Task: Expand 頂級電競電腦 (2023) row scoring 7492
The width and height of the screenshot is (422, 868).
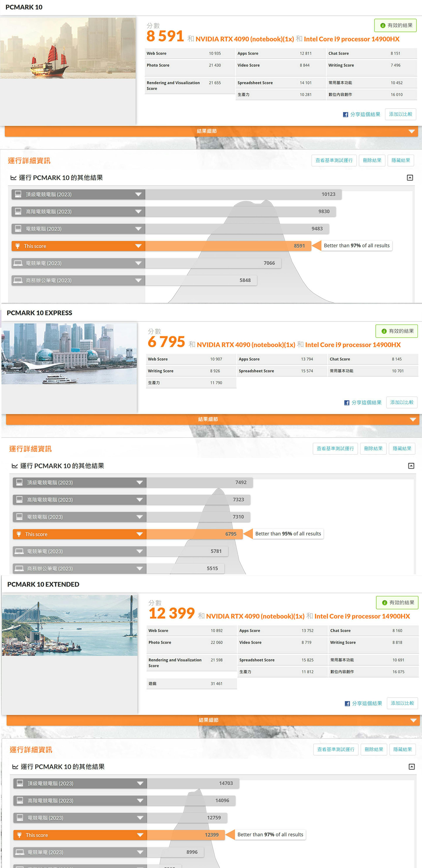Action: [x=140, y=483]
